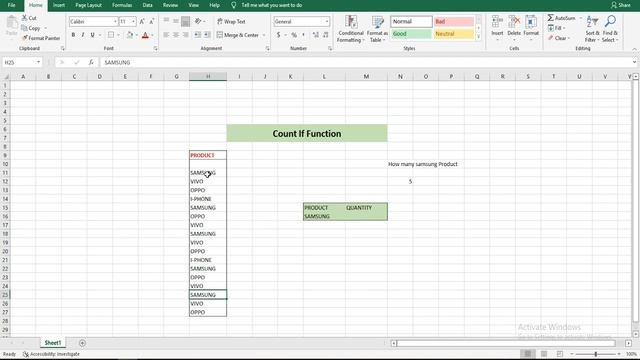Switch to Page Layout view in status bar
The width and height of the screenshot is (640, 360).
[x=544, y=354]
